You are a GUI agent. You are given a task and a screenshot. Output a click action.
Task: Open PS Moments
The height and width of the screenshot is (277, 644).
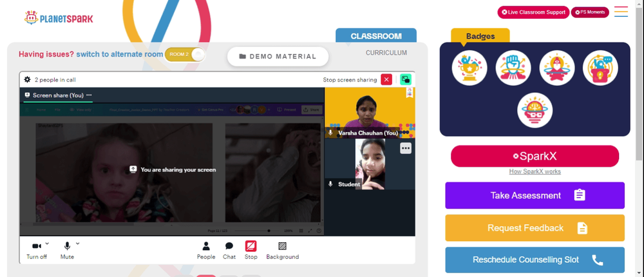(x=590, y=12)
